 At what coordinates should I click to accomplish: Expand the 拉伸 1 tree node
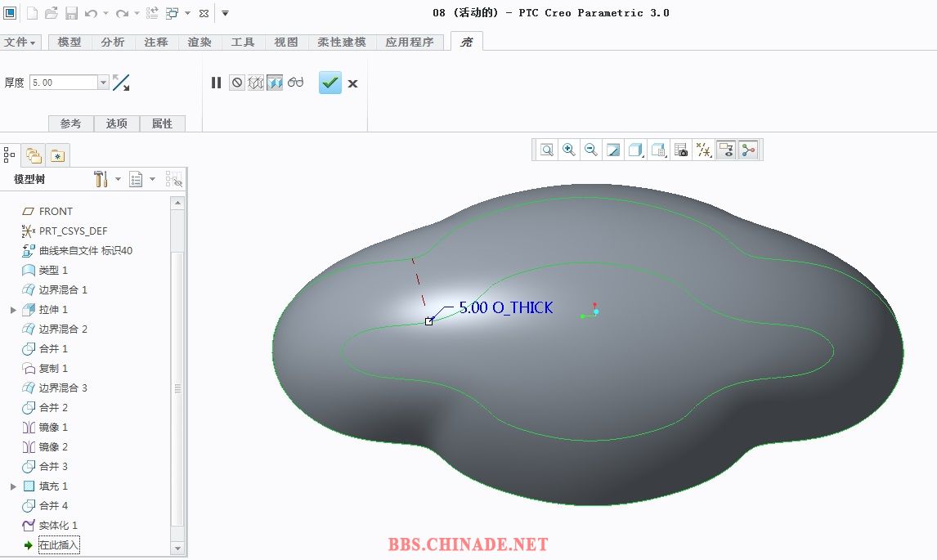point(13,310)
